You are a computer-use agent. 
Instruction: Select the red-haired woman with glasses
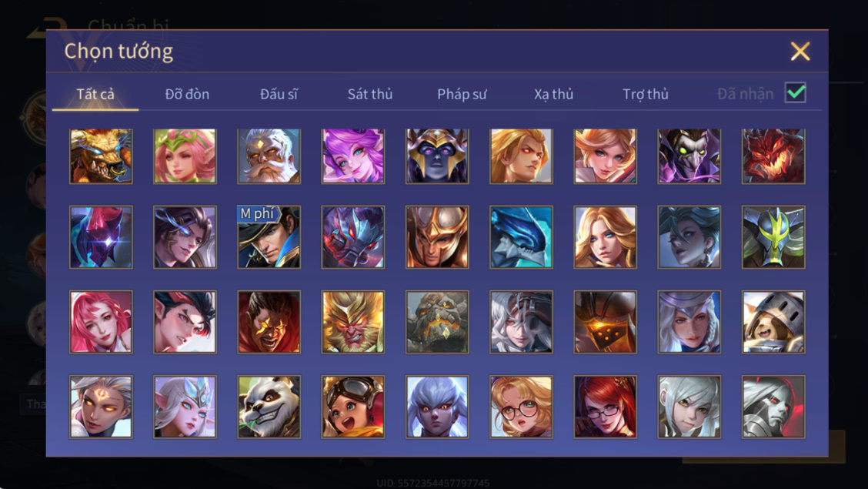click(x=605, y=407)
